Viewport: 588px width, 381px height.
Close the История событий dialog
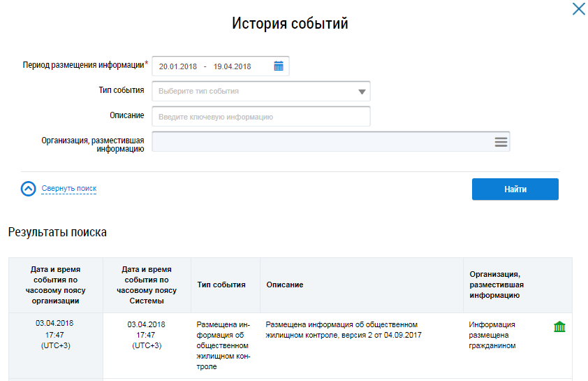point(578,9)
